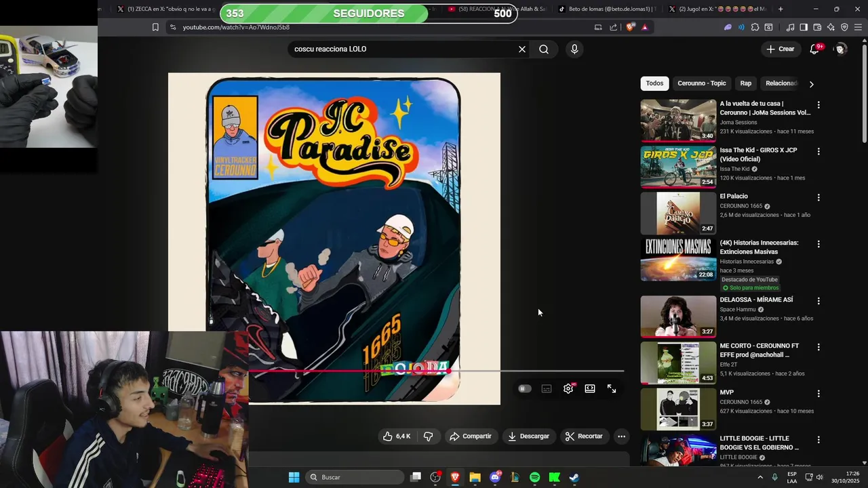Select the Rap filter chip
Viewport: 868px width, 488px height.
point(745,83)
